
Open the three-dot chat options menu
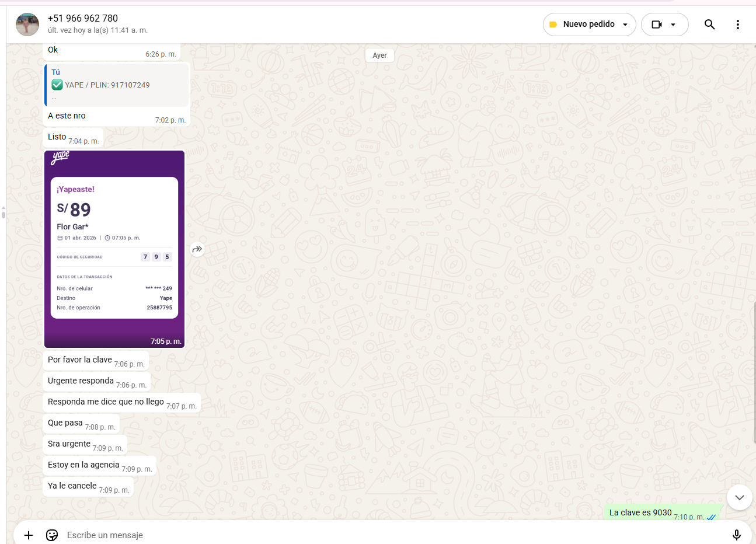click(737, 25)
